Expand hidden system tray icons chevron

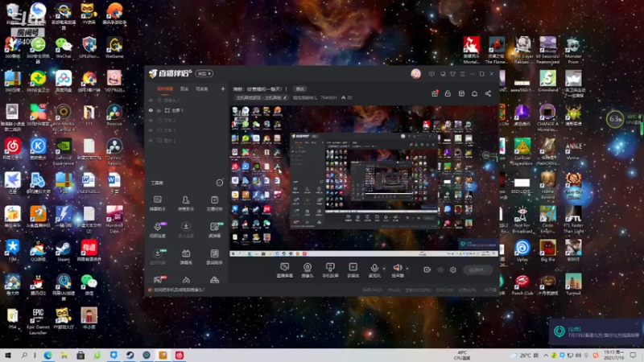pyautogui.click(x=546, y=356)
